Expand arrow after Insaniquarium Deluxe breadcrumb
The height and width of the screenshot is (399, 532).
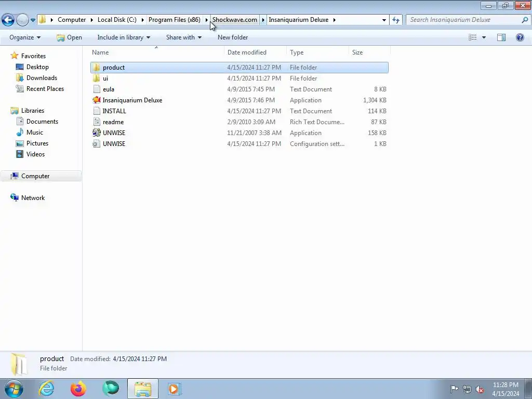[x=334, y=20]
